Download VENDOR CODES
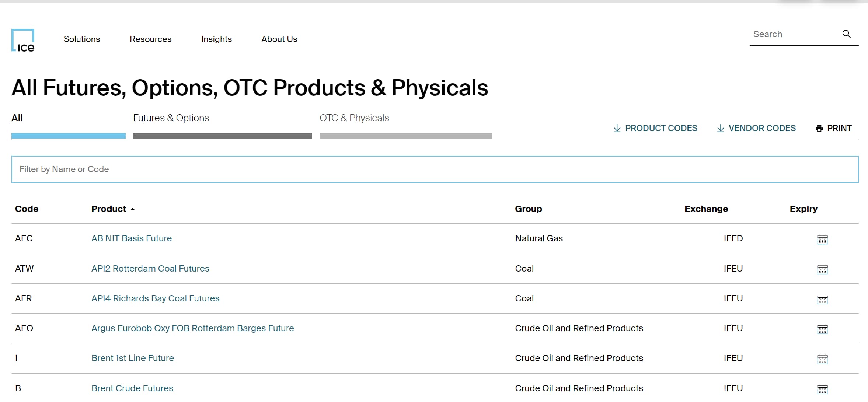This screenshot has height=402, width=868. point(756,128)
